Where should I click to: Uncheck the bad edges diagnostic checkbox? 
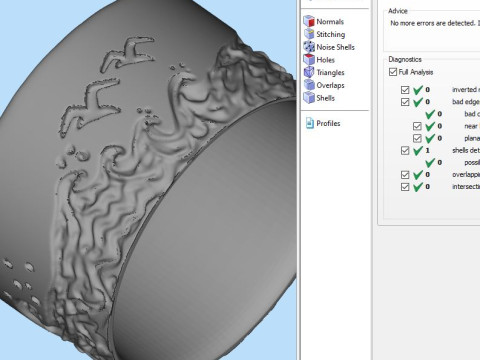[405, 102]
